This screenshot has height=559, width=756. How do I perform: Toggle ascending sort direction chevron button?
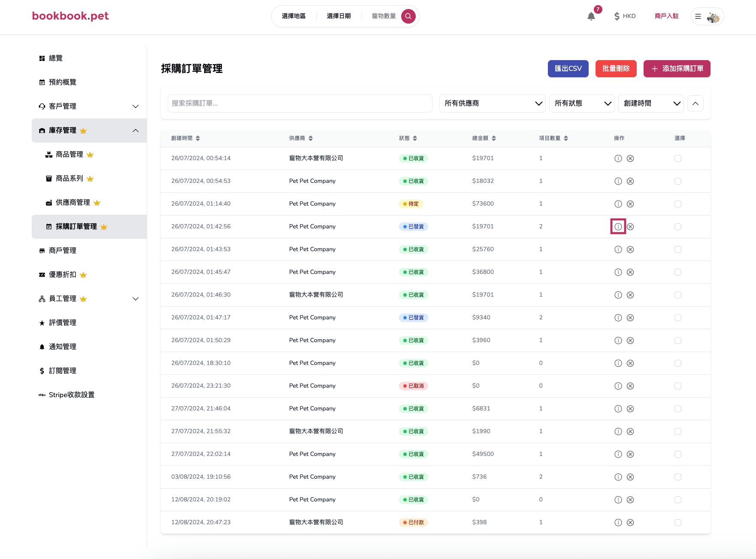click(696, 103)
